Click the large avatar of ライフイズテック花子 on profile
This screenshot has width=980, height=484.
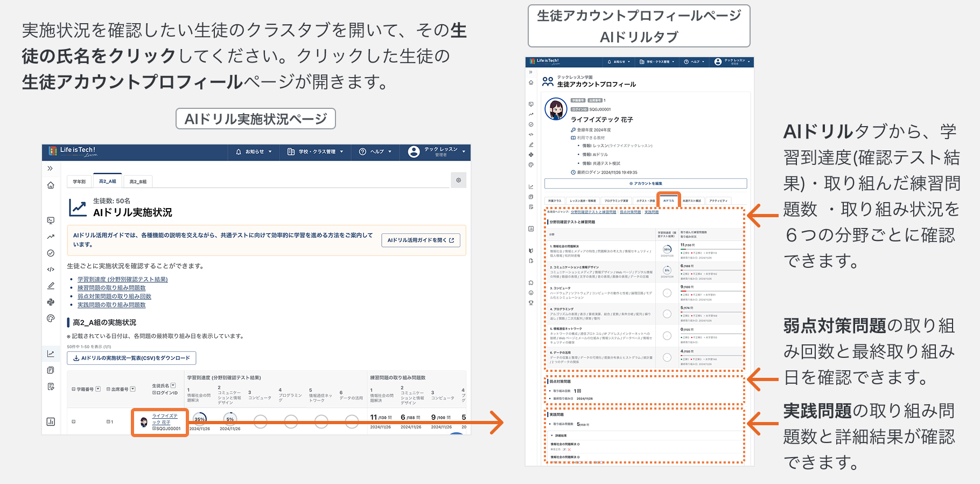coord(556,109)
